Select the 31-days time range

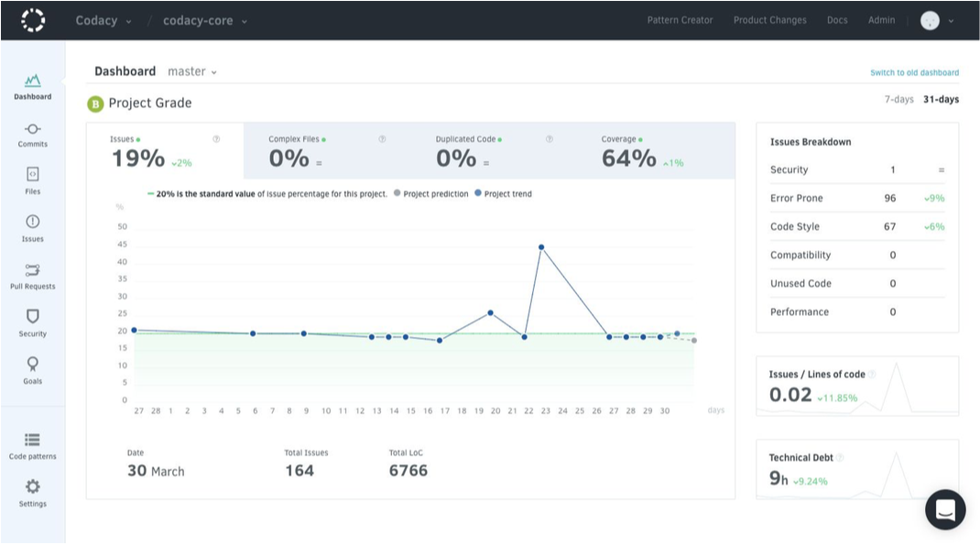(x=941, y=99)
